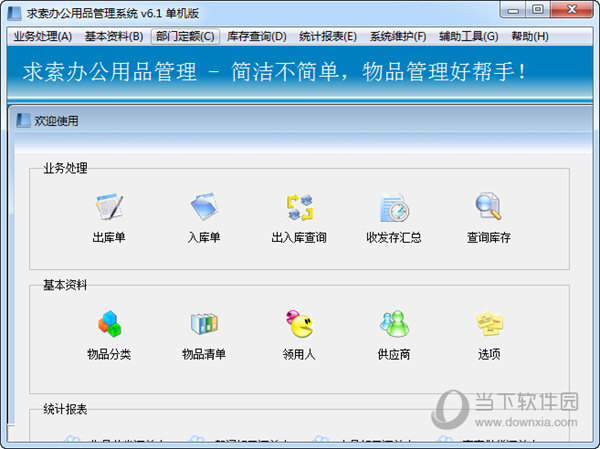Open 物品分类 item category icon
Image resolution: width=600 pixels, height=449 pixels.
click(x=108, y=325)
